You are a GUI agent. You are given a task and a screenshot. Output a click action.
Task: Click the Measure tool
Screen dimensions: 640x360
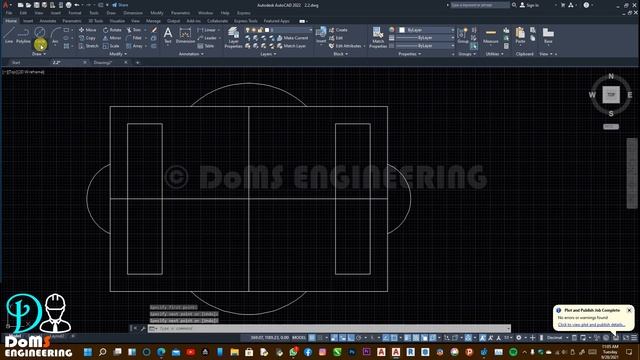point(491,36)
